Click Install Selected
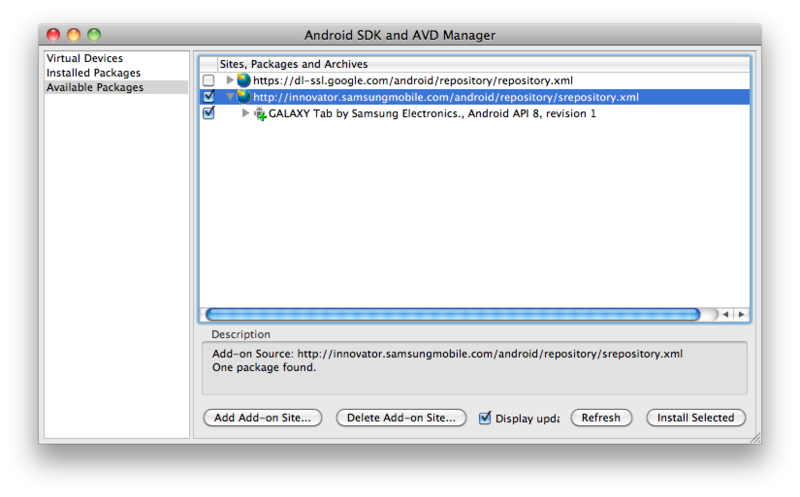800x497 pixels. coord(695,417)
